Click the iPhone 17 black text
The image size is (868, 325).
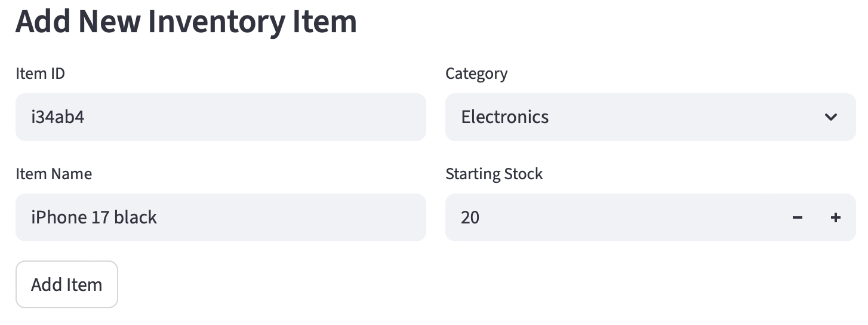tap(94, 217)
